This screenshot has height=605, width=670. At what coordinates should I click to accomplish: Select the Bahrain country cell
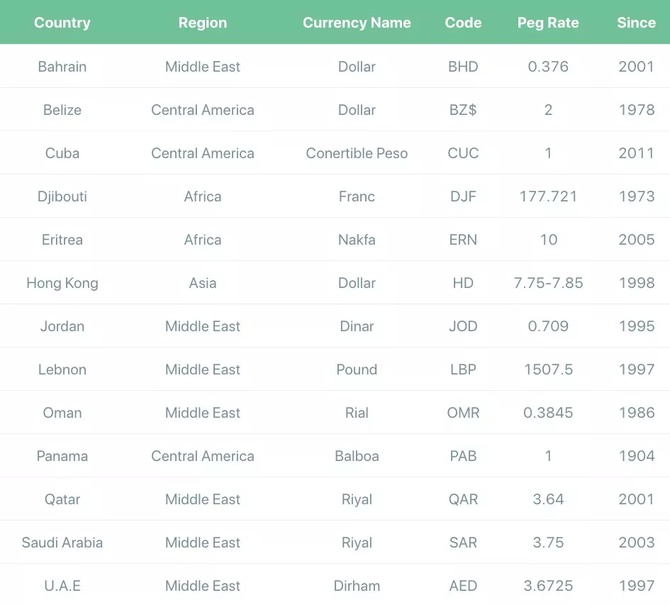(x=62, y=67)
